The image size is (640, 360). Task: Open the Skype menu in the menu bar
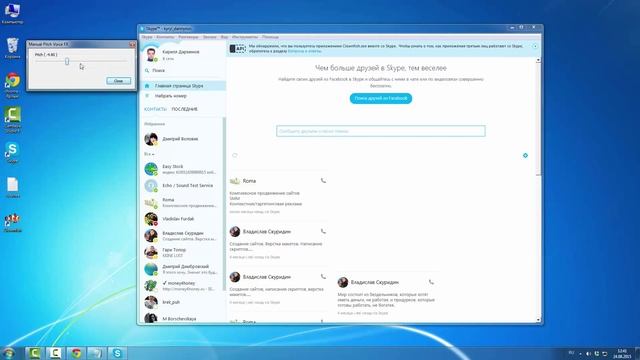point(147,37)
